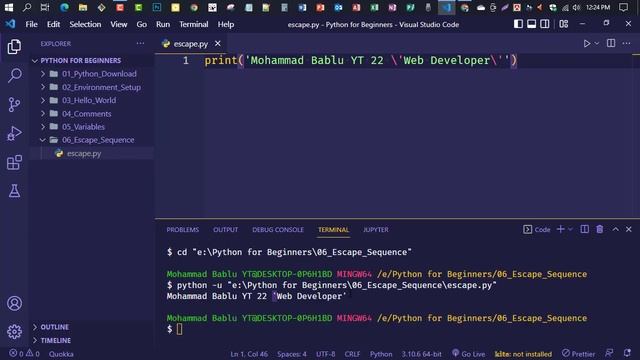Toggle primary side bar layout button
The height and width of the screenshot is (360, 640).
coord(518,24)
